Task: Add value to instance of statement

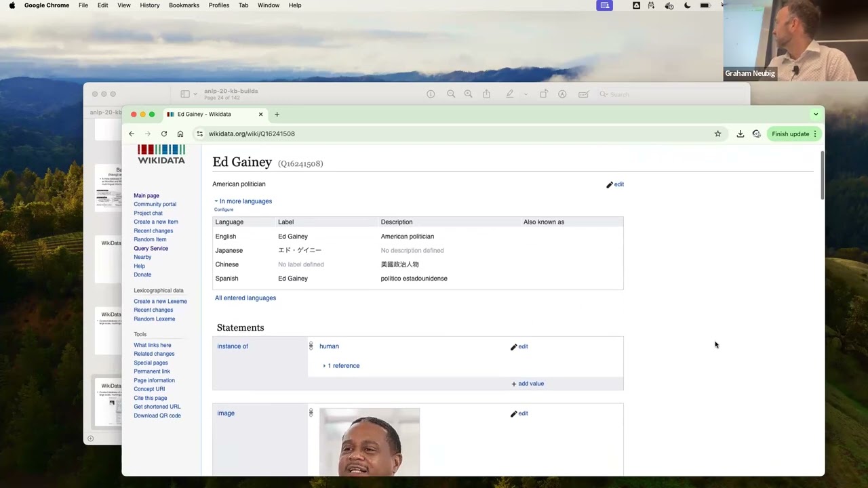Action: 528,384
